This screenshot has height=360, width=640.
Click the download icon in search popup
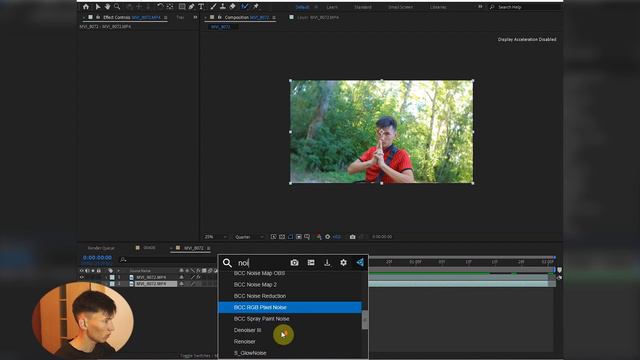coord(327,263)
